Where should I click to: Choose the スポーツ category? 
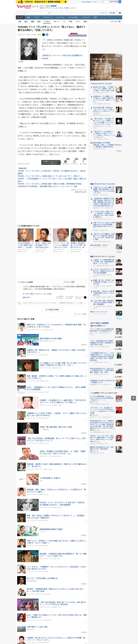(56, 21)
